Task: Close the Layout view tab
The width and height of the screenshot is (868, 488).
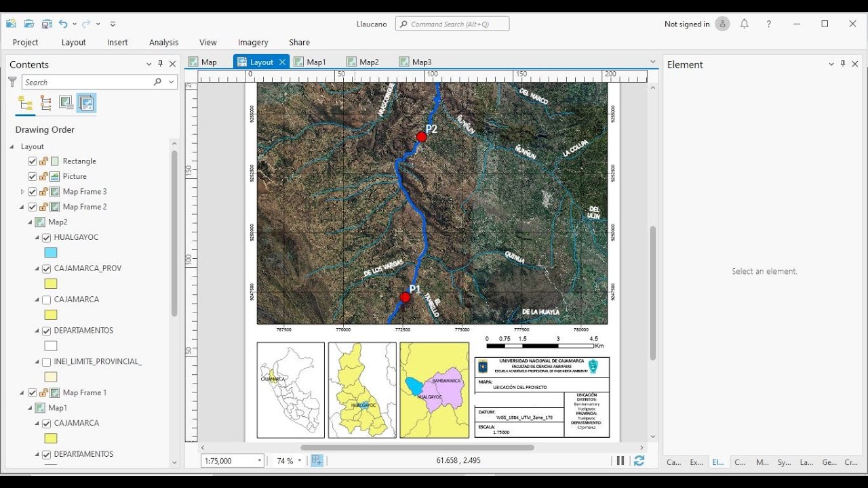Action: point(282,62)
